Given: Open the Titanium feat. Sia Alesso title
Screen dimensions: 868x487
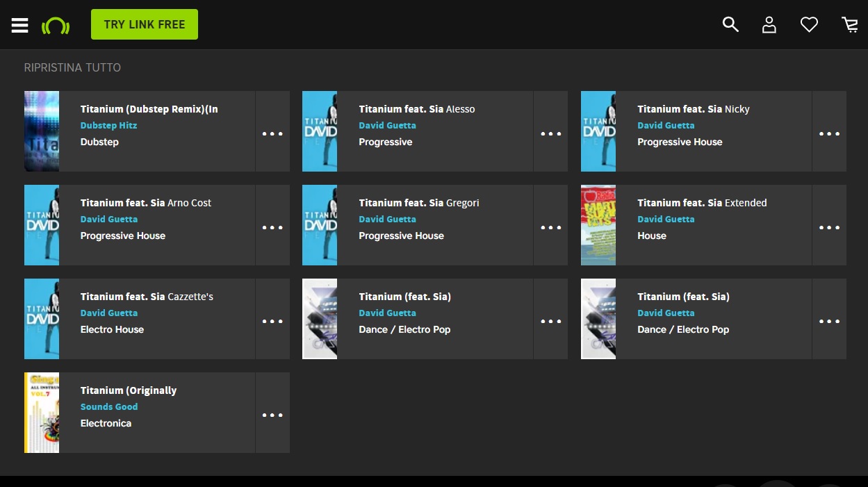Looking at the screenshot, I should 417,109.
